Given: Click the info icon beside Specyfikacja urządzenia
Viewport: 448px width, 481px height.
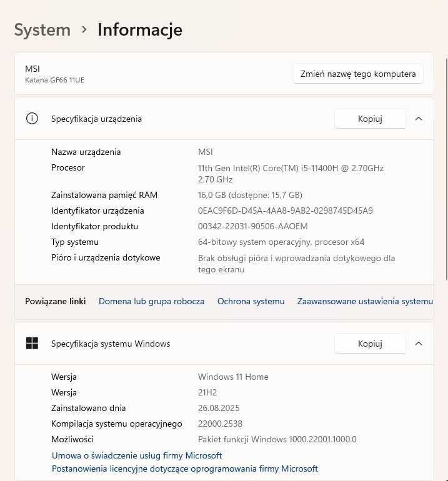Looking at the screenshot, I should (32, 119).
